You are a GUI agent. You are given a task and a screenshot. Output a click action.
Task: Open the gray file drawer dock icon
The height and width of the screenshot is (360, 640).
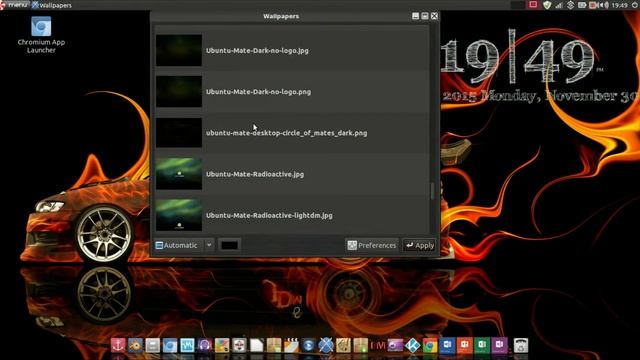point(153,345)
